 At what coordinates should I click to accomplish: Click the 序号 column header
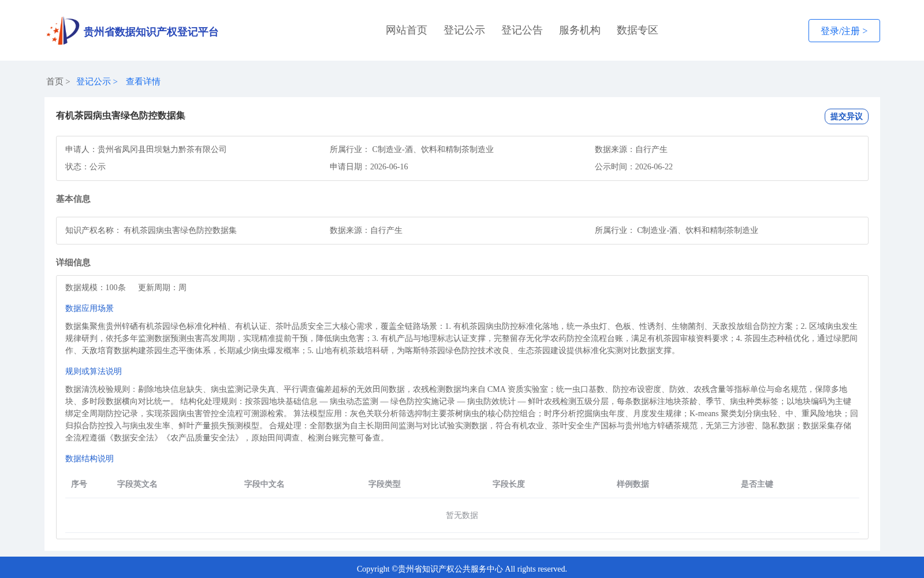coord(79,484)
